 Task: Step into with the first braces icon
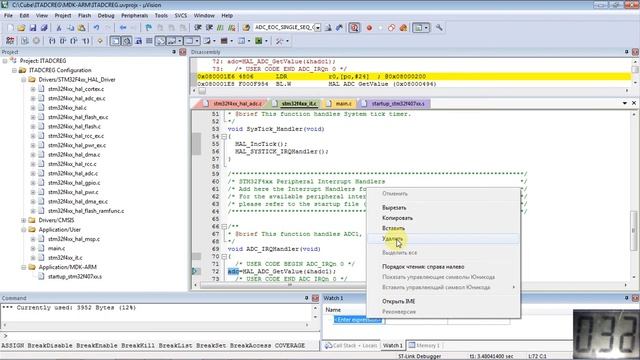click(x=52, y=41)
